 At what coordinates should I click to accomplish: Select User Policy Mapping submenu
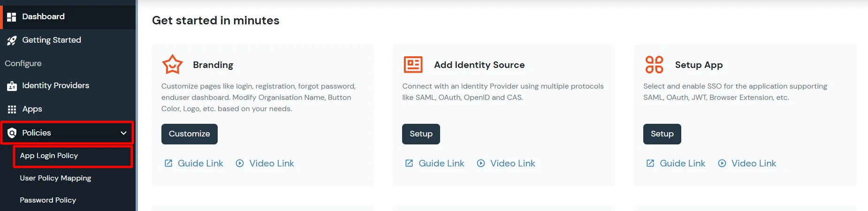[55, 178]
